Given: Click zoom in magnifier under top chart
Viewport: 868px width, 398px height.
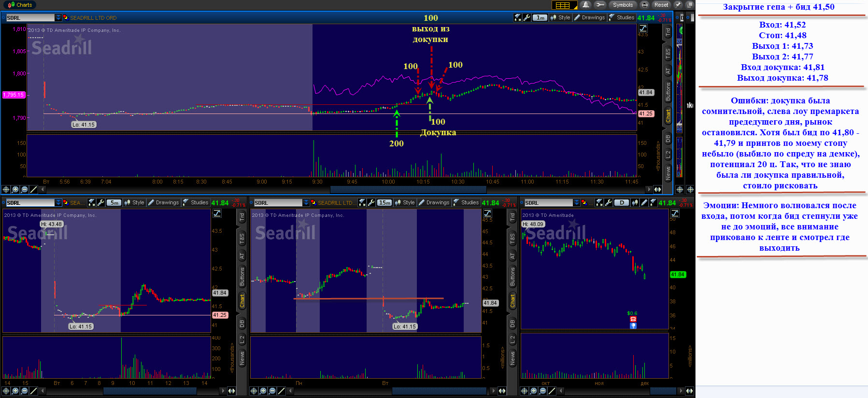Looking at the screenshot, I should click(x=15, y=189).
